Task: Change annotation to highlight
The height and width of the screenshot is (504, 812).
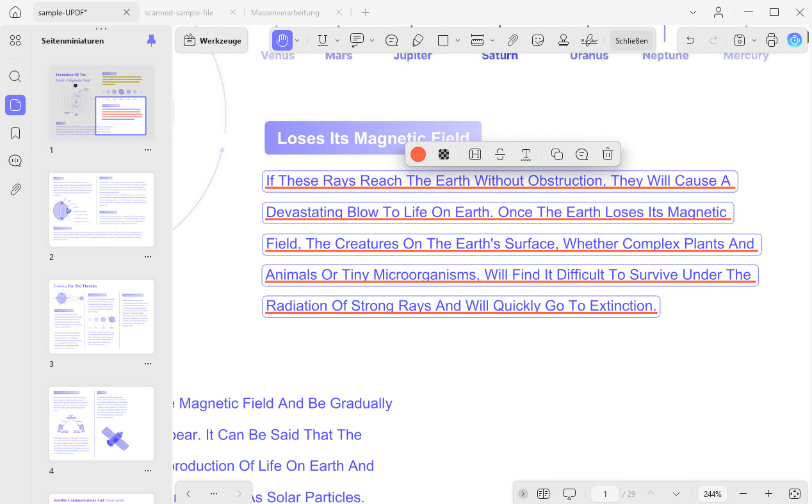Action: click(x=475, y=154)
